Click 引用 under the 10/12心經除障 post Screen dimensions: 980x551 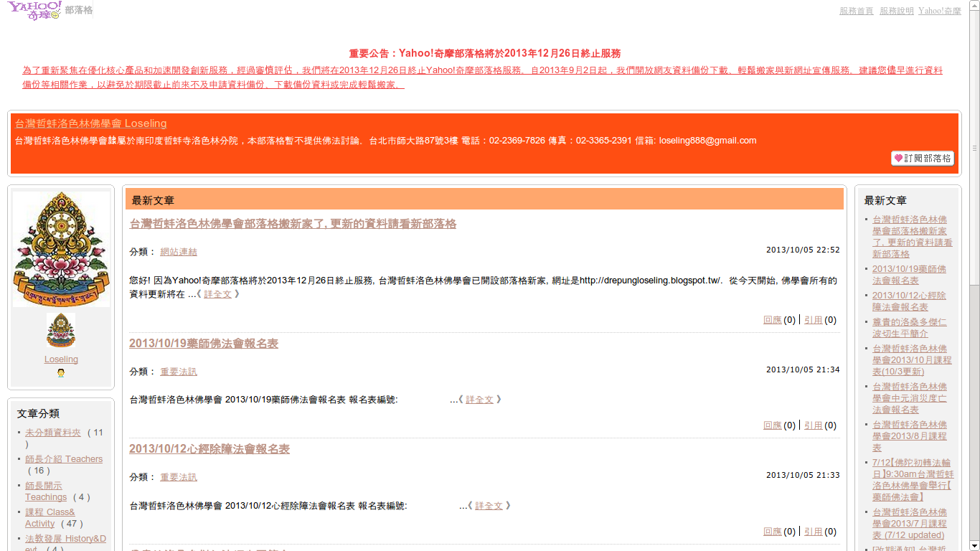coord(814,532)
